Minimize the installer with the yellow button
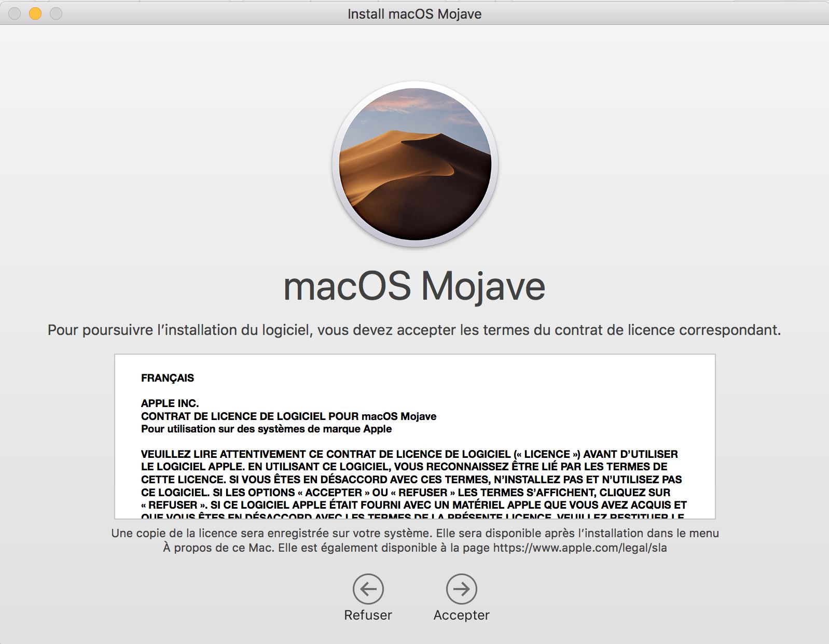829x644 pixels. click(x=35, y=13)
